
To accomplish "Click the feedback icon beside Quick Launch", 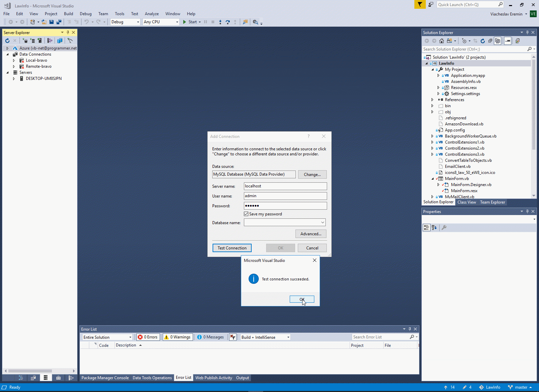I will point(431,4).
